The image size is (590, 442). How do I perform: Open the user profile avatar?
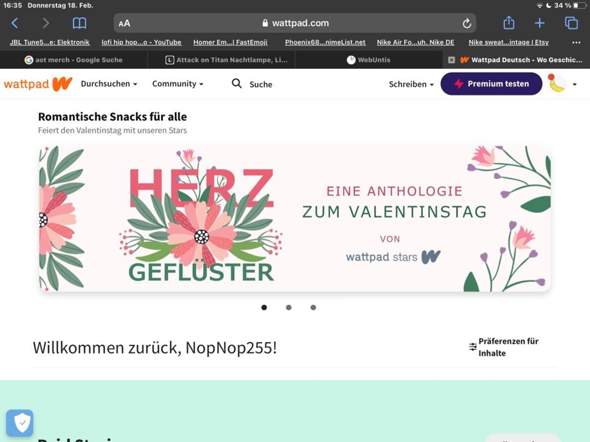(556, 83)
